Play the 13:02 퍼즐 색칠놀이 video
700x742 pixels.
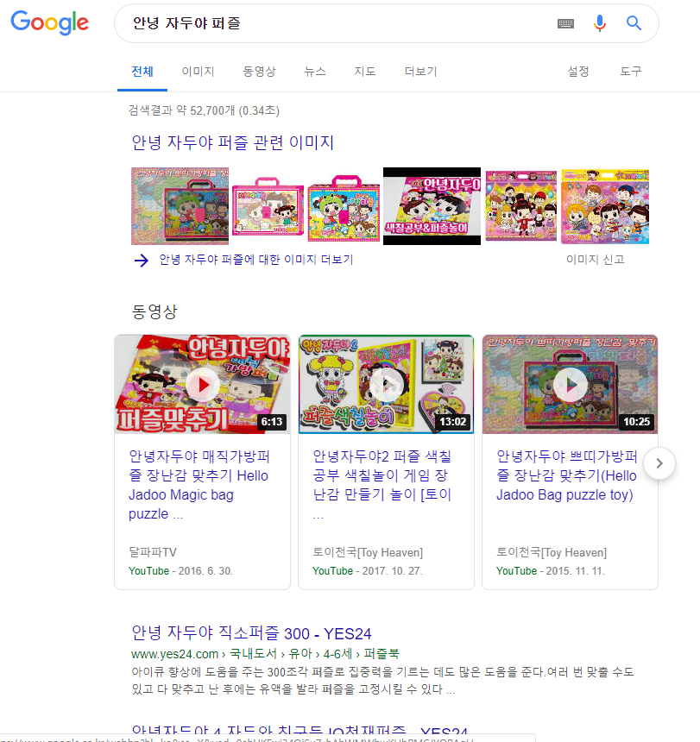point(386,384)
